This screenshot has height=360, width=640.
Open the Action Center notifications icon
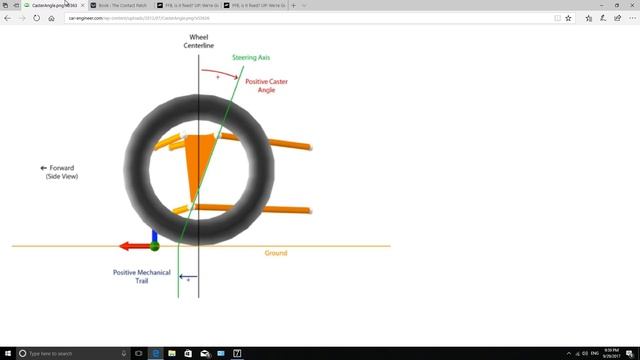630,353
